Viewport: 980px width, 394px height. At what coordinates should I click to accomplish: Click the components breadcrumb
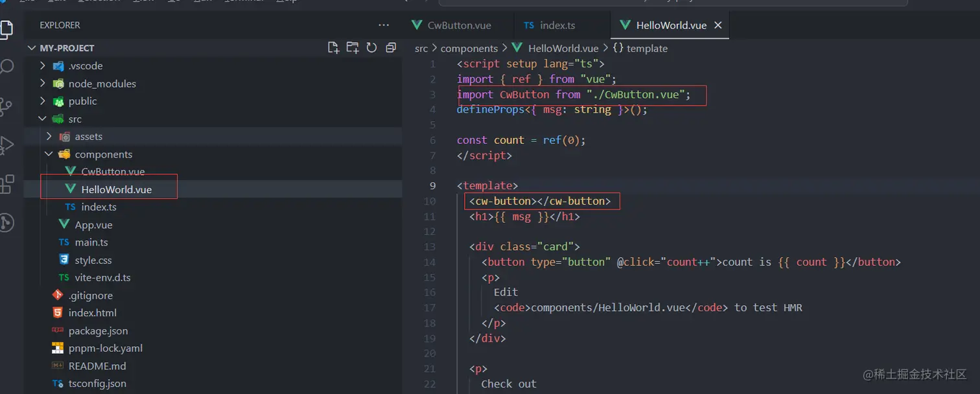coord(469,48)
